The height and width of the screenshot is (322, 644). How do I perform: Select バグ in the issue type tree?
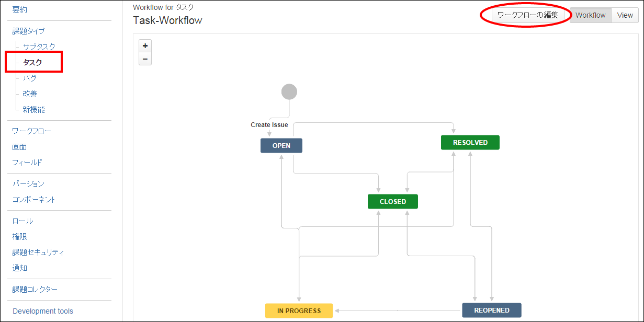(x=30, y=78)
